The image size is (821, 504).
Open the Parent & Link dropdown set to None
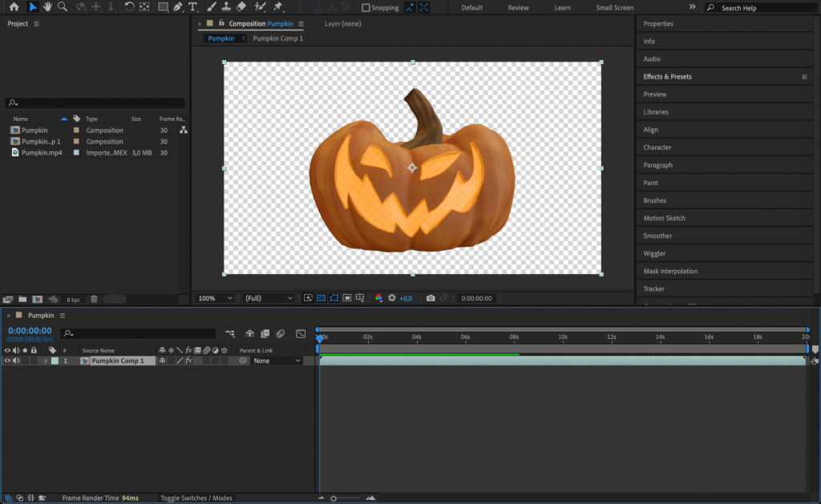(x=276, y=361)
